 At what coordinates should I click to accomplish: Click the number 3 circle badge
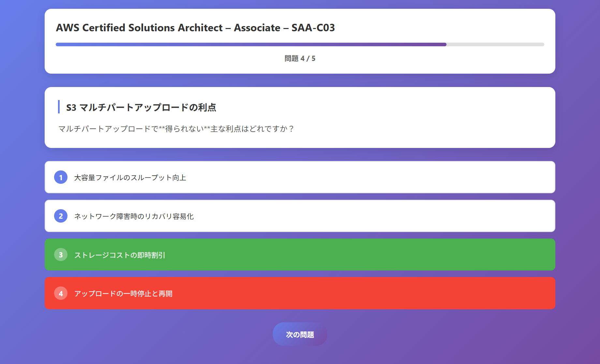tap(61, 255)
